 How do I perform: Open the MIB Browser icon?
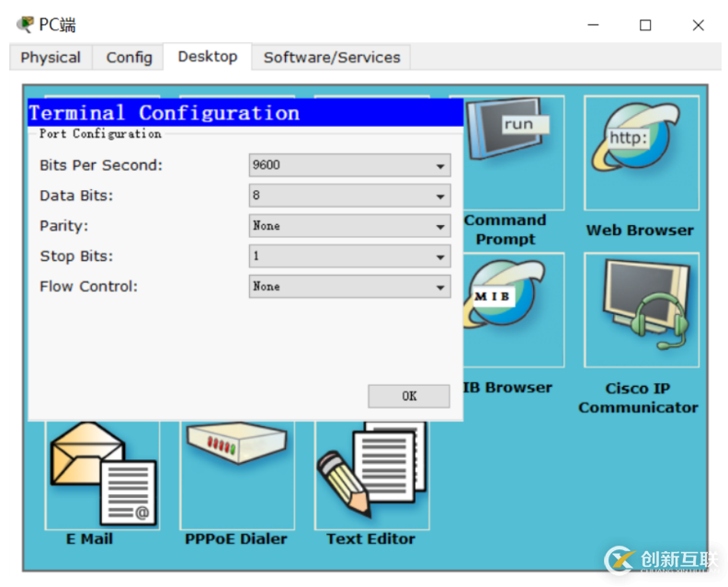pyautogui.click(x=514, y=310)
